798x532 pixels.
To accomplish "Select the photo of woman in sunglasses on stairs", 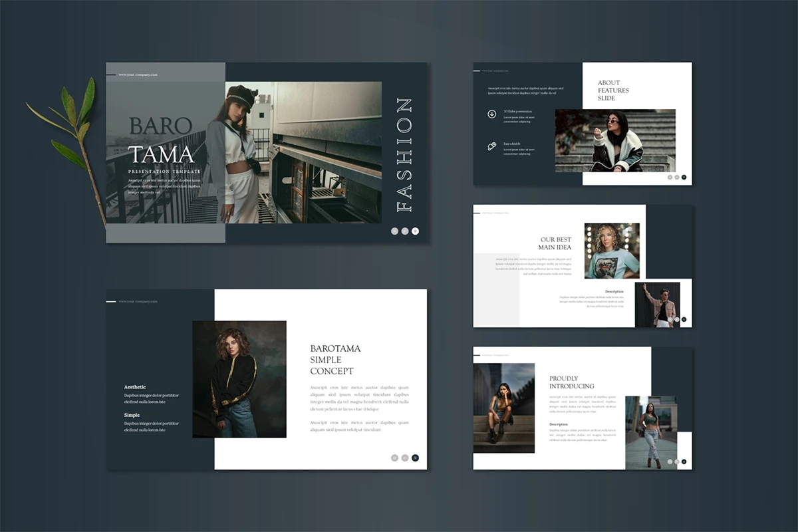I will (615, 141).
